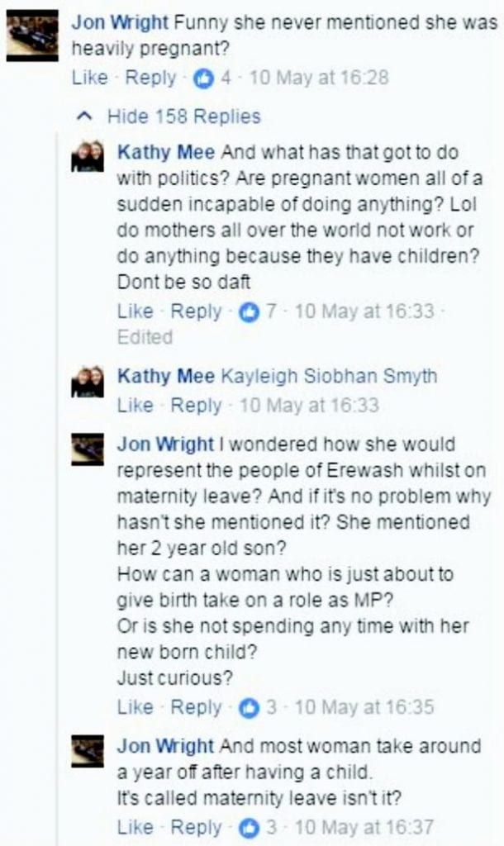The height and width of the screenshot is (846, 504).
Task: Open Jon Wright's avatar on Erewash reply
Action: coord(88,449)
